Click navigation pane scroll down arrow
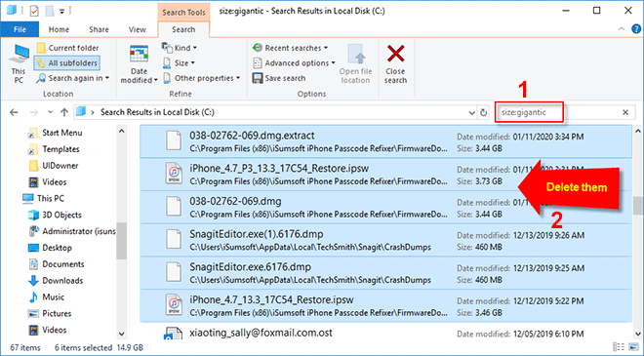 point(121,334)
